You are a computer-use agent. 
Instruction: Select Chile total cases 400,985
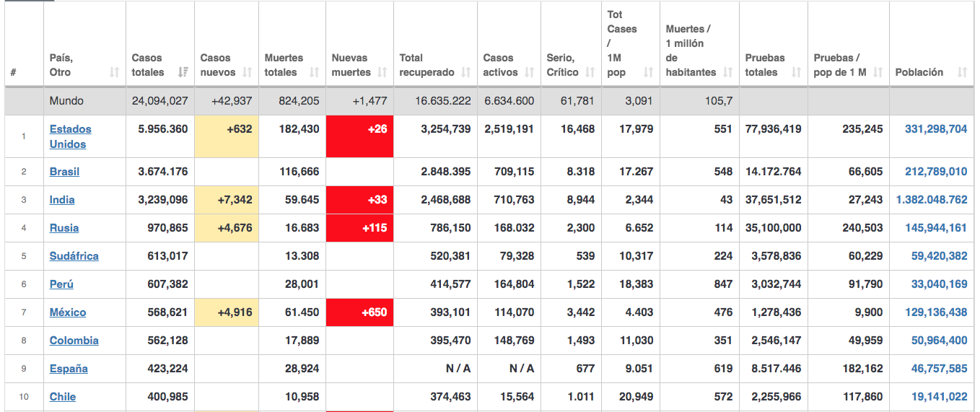tap(168, 397)
